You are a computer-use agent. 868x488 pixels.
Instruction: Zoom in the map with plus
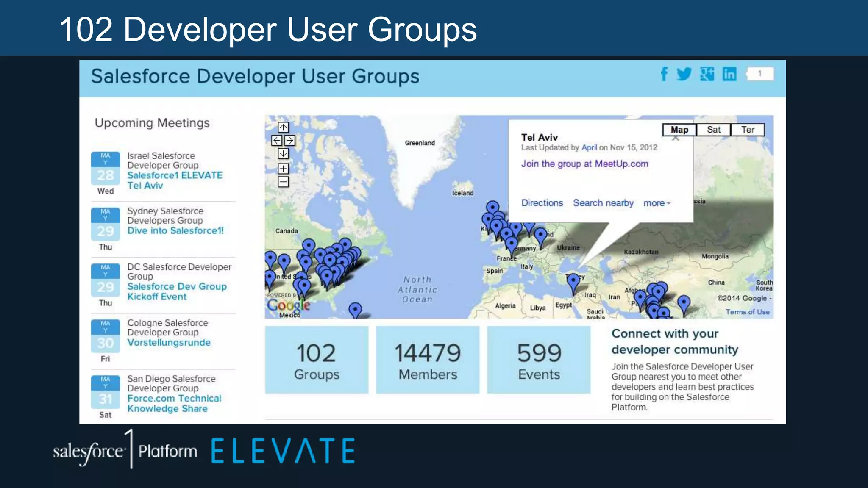[x=283, y=169]
